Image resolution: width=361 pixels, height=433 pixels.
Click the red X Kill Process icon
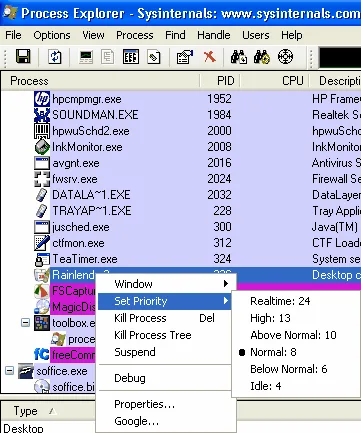[x=210, y=57]
